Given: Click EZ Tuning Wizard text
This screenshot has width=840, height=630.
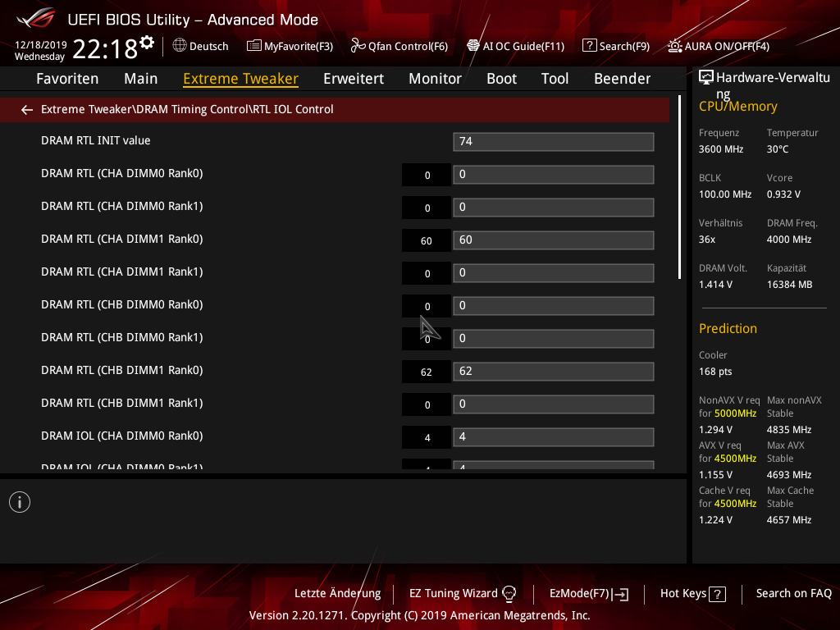Looking at the screenshot, I should 453,594.
